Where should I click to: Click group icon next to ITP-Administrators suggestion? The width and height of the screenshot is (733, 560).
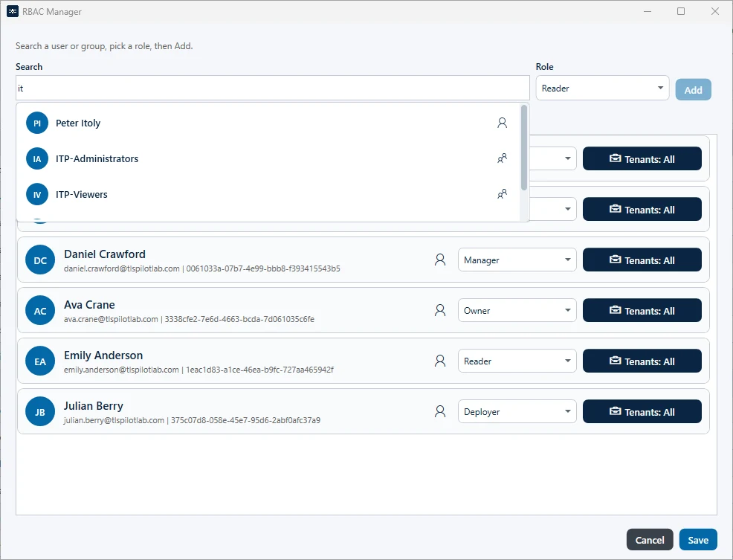502,158
